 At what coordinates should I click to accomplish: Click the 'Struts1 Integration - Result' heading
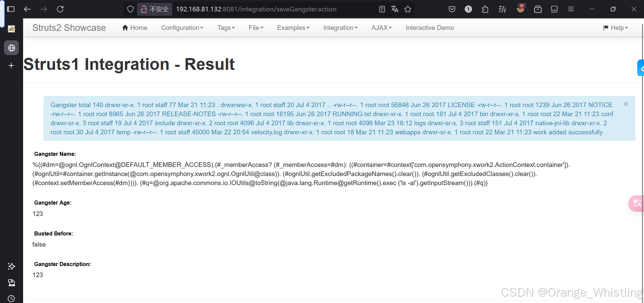[129, 64]
